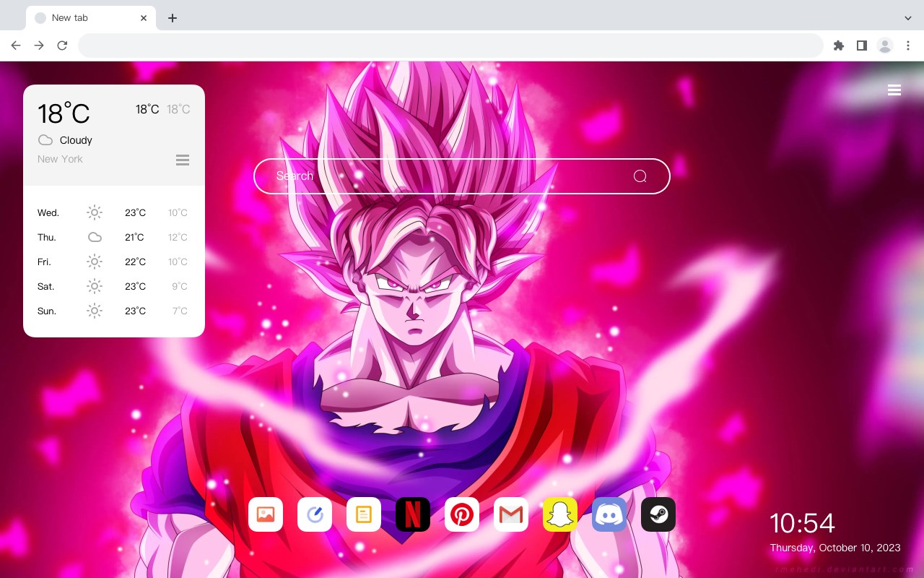
Task: Open a new browser tab with plus button
Action: [x=172, y=17]
